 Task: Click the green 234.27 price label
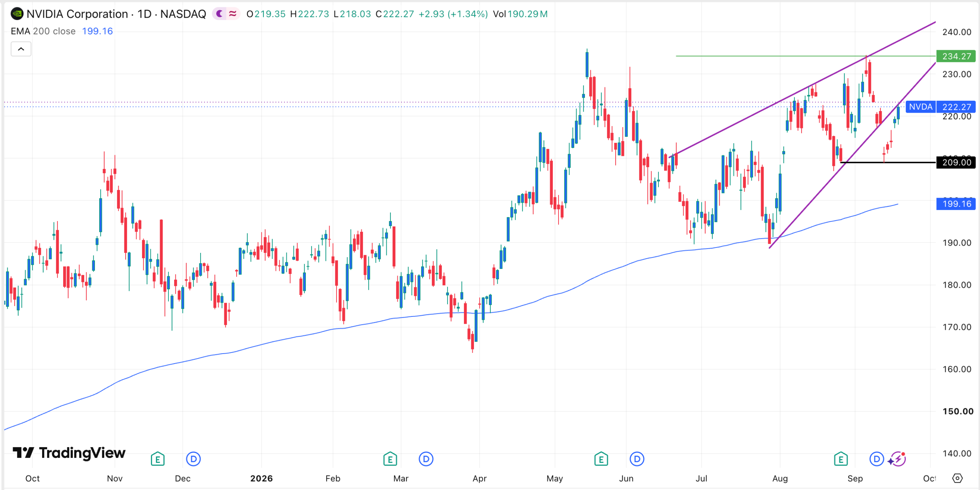pos(956,56)
